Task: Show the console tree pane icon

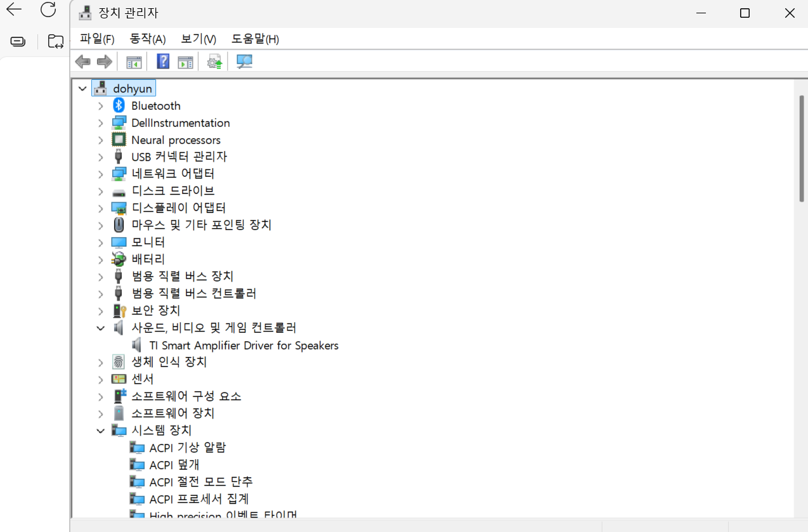Action: (134, 62)
